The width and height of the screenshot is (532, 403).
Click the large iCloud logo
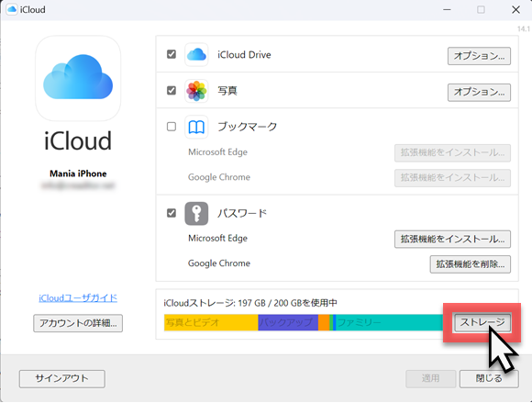click(x=78, y=78)
